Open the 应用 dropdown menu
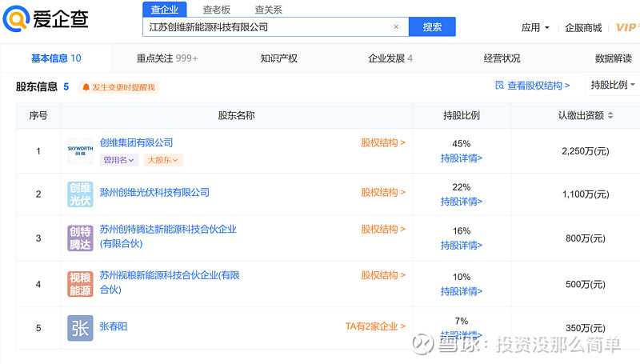 click(535, 28)
